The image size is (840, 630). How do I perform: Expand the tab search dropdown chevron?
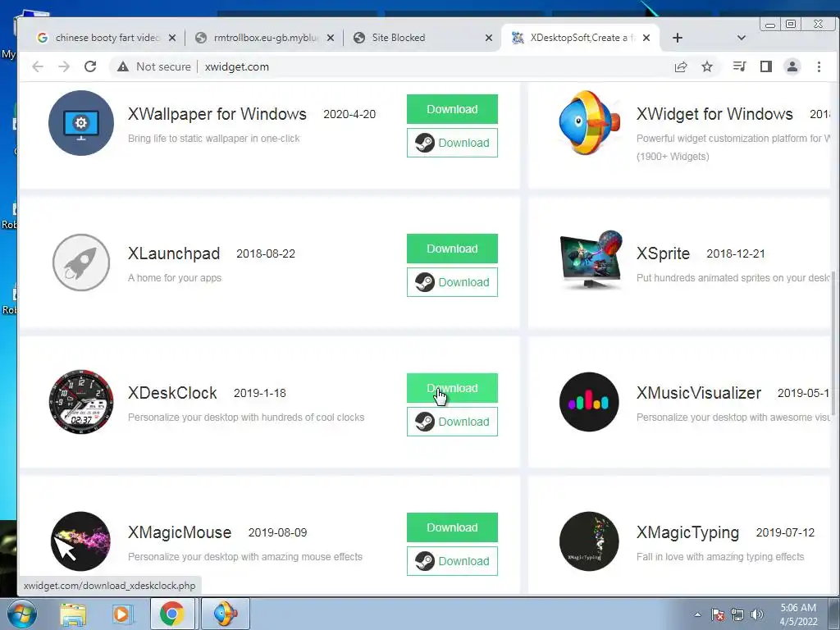pos(742,38)
